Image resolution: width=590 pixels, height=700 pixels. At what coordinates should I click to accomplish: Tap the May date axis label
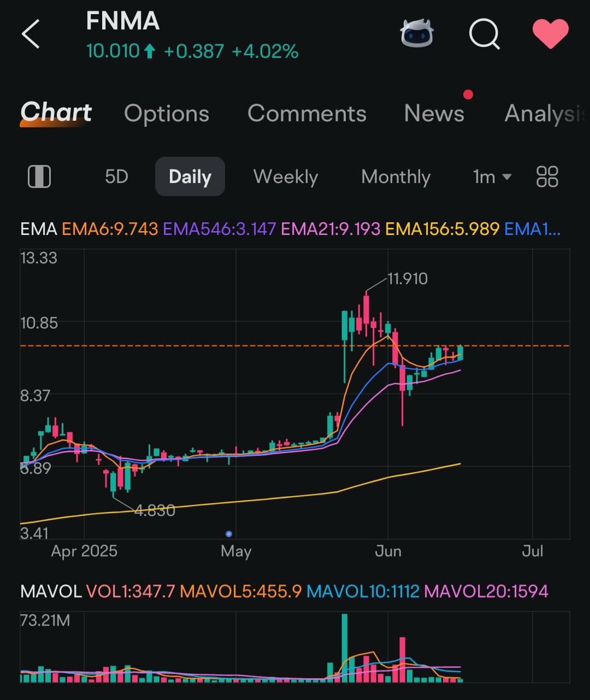click(236, 551)
